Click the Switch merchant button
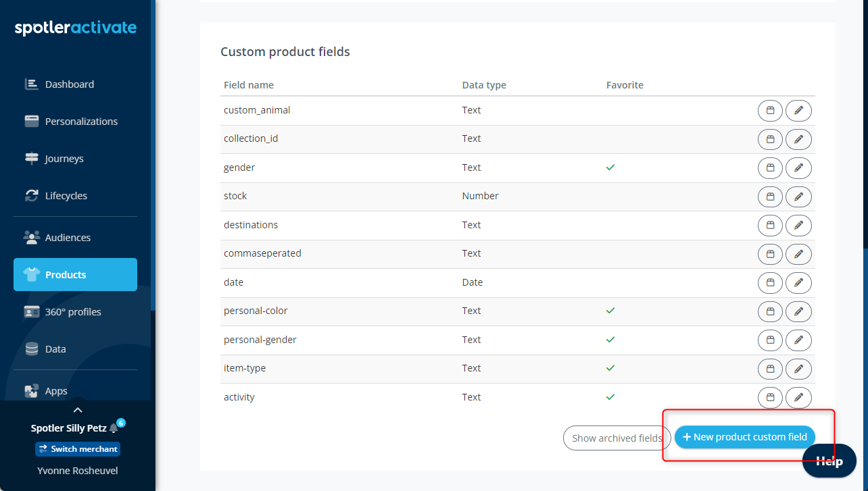 tap(78, 448)
